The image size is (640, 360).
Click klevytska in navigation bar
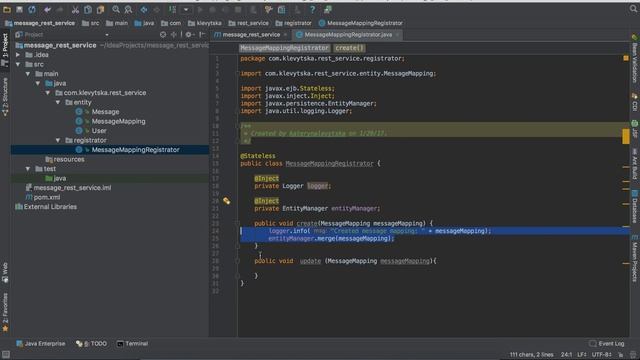[205, 23]
